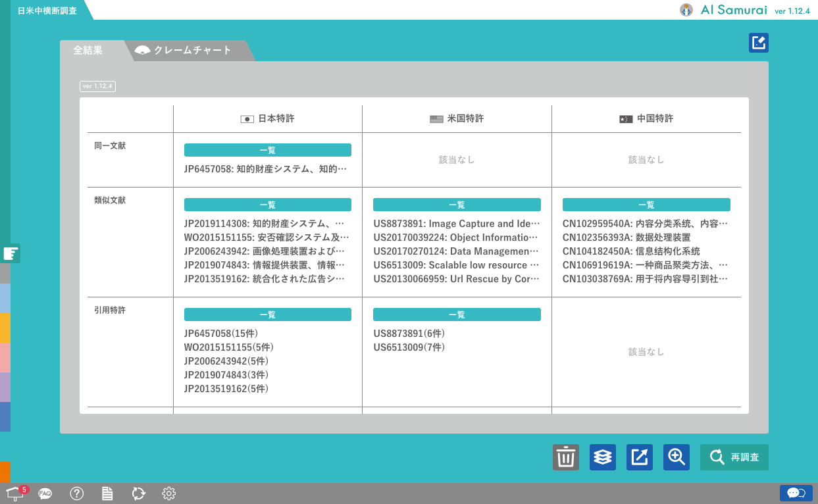This screenshot has height=504, width=818.
Task: Click the blue export arrow icon beside the magnifier
Action: [640, 457]
